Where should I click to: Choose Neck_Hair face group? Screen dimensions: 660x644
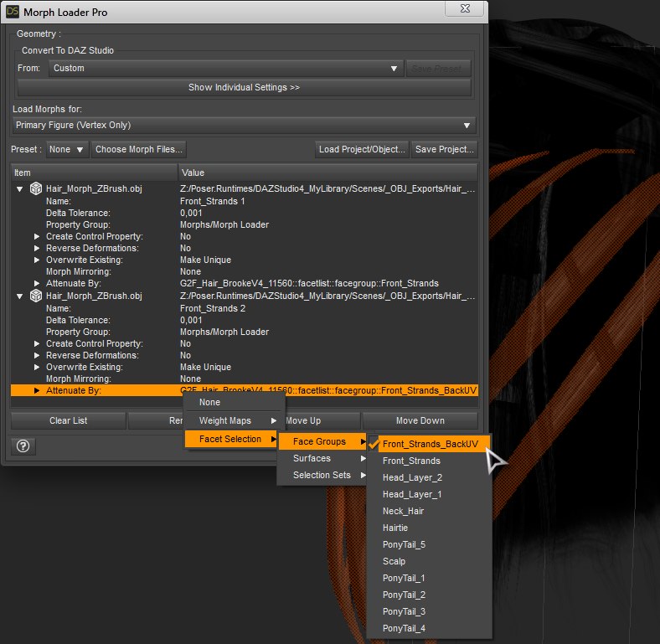click(430, 511)
